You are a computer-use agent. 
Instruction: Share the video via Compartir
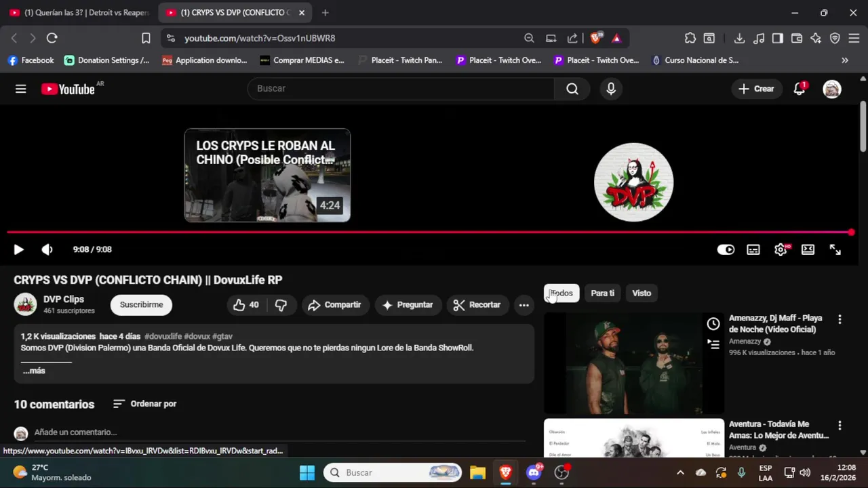335,305
